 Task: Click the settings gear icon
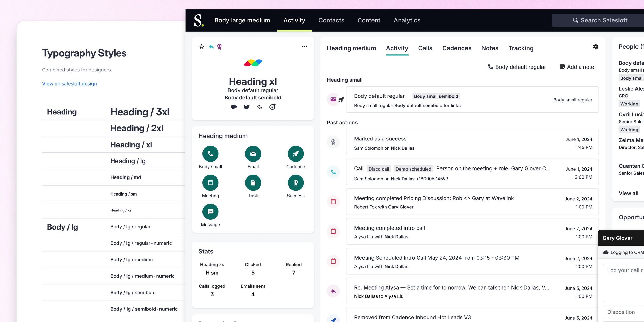click(595, 47)
